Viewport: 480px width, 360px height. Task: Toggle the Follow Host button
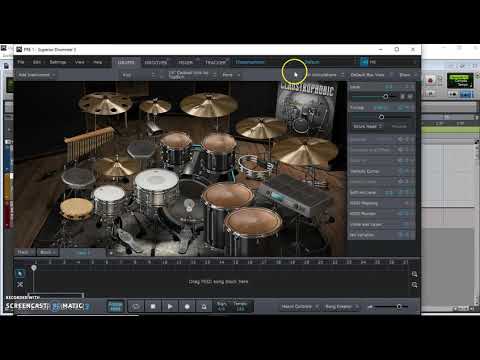click(x=115, y=306)
